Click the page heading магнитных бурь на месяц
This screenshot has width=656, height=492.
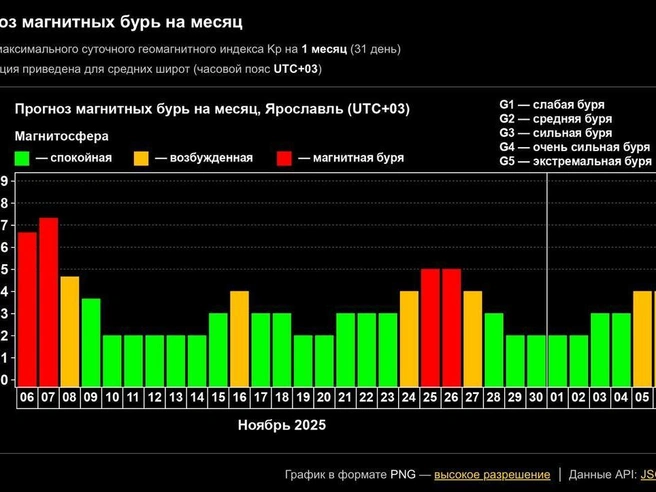pos(132,23)
